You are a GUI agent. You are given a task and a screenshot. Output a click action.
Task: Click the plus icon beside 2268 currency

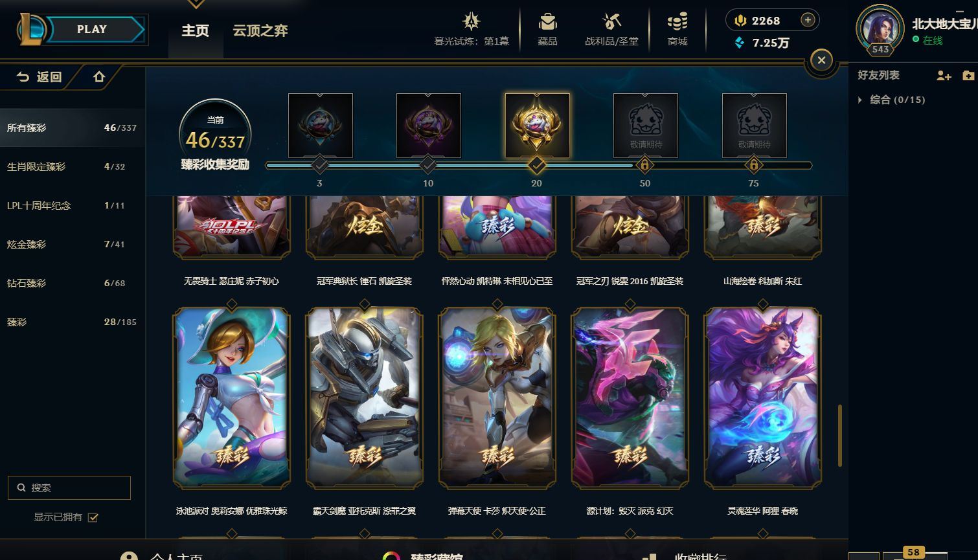[x=807, y=20]
